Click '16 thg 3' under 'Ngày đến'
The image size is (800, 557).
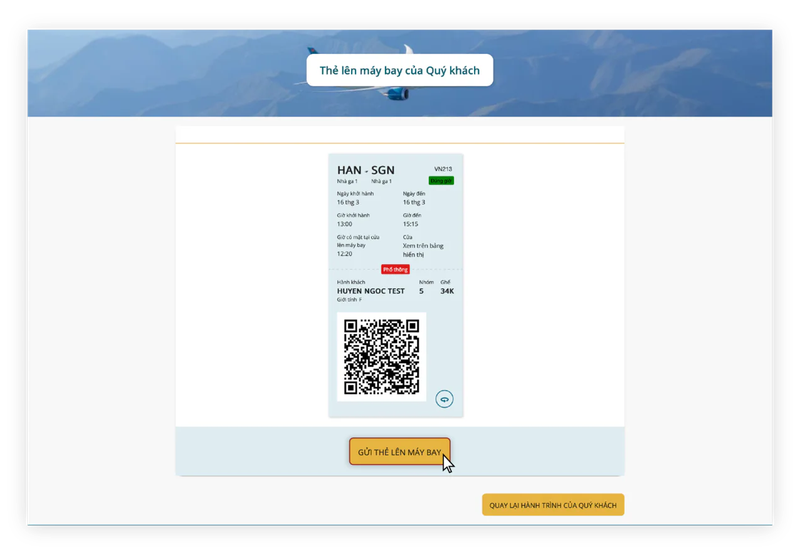[414, 202]
